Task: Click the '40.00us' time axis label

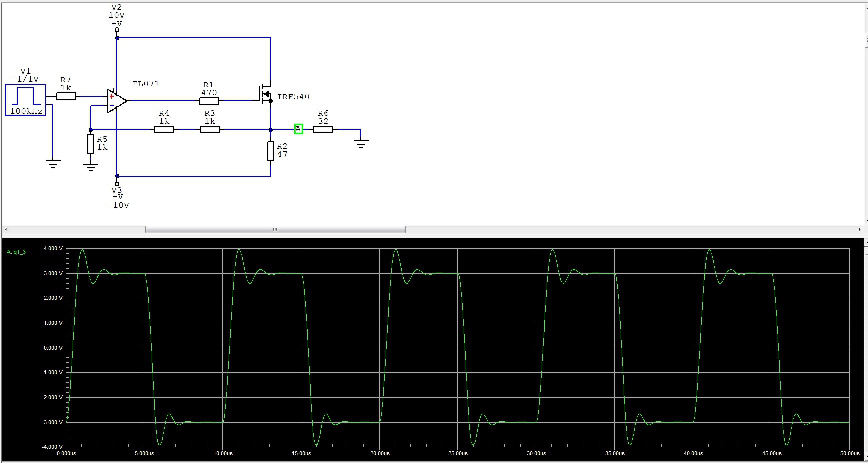Action: (693, 453)
